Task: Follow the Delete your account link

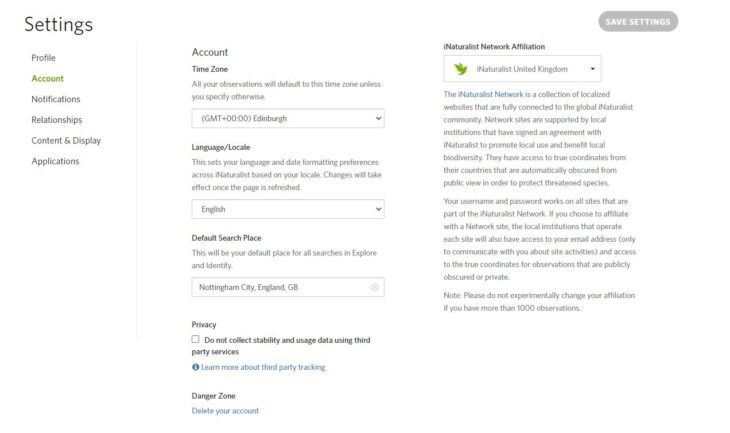Action: [225, 411]
